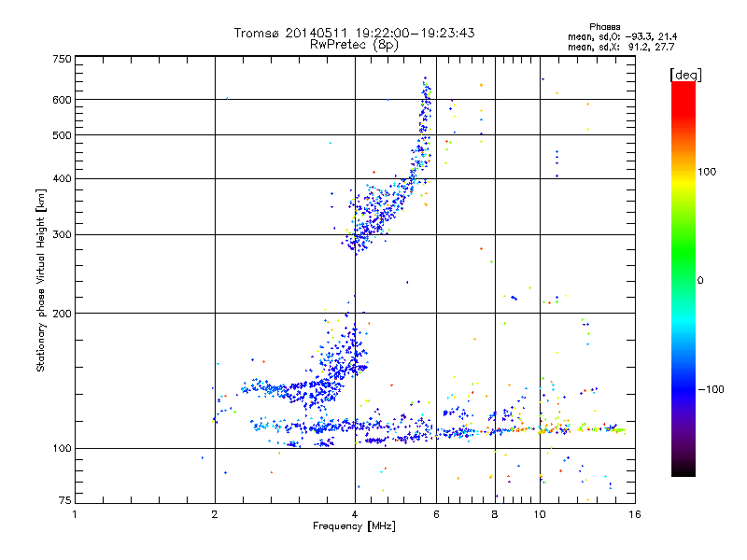
Task: Click the '[deg]' colorbar unit label
Action: (685, 75)
